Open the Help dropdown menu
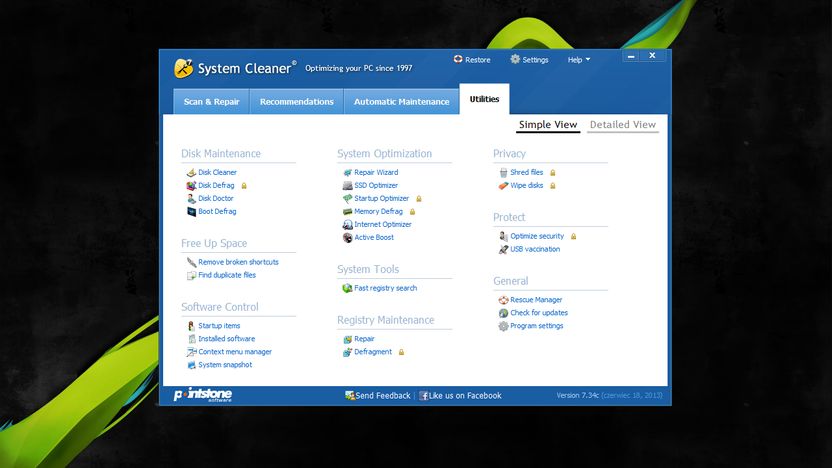 [x=578, y=60]
